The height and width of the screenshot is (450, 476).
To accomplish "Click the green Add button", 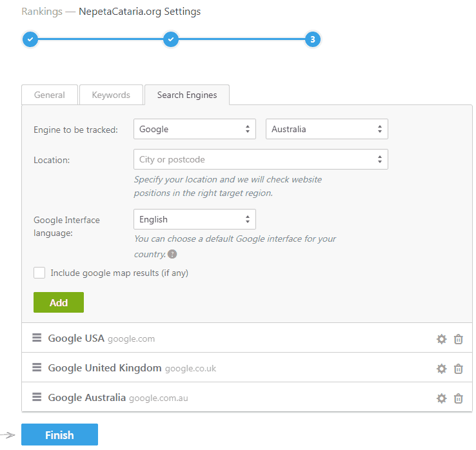I will (59, 302).
